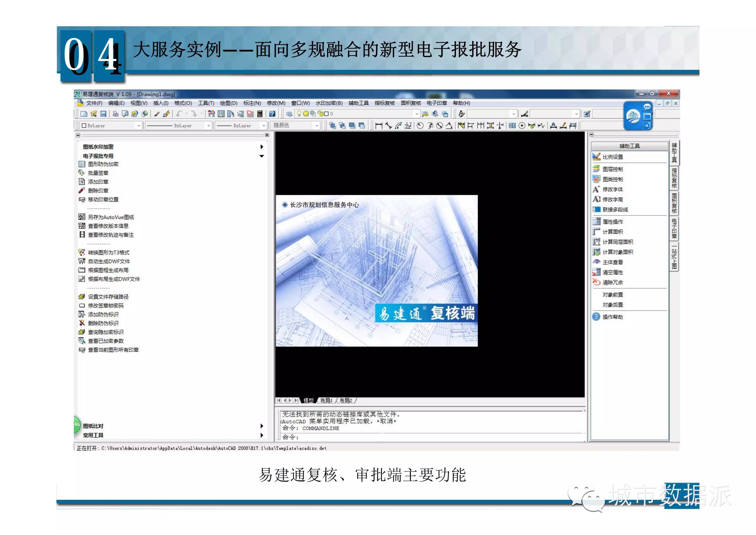Click the blue floating widget logo icon

point(633,116)
